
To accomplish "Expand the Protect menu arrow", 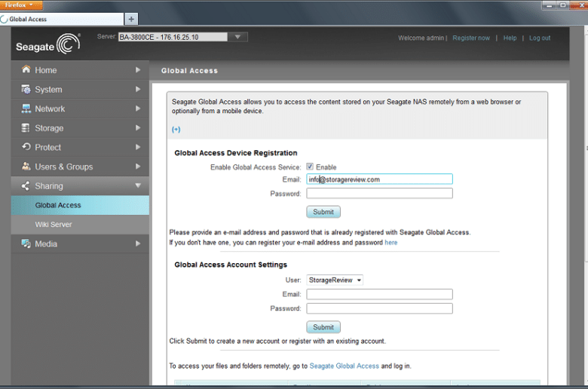I will (x=138, y=147).
